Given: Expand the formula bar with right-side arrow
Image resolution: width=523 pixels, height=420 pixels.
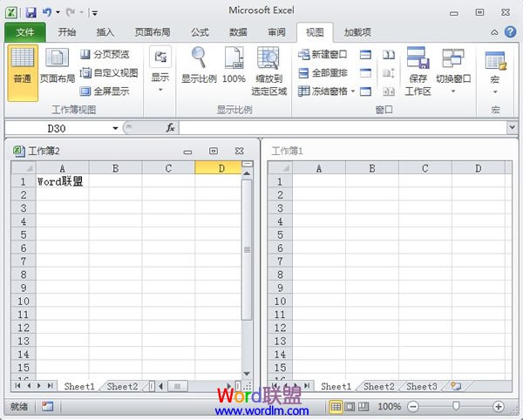Looking at the screenshot, I should (512, 127).
